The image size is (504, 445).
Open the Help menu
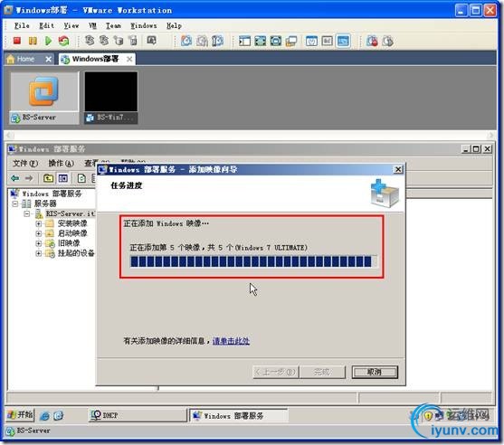[174, 25]
